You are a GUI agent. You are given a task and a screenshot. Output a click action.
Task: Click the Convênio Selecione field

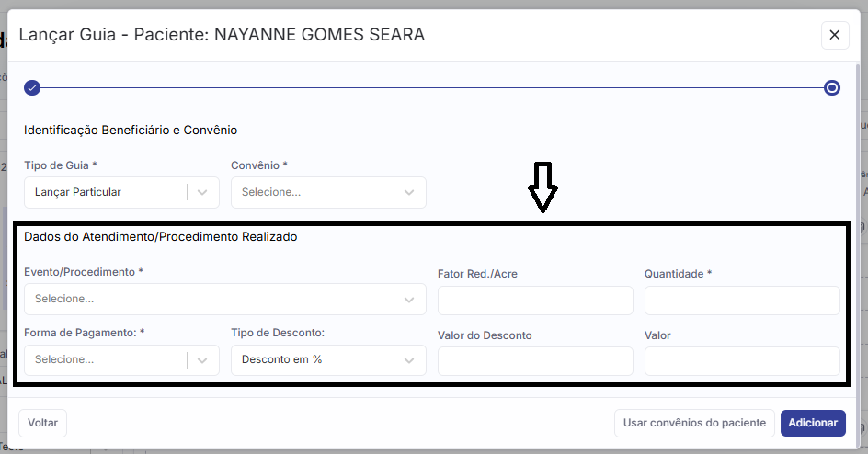pyautogui.click(x=313, y=193)
